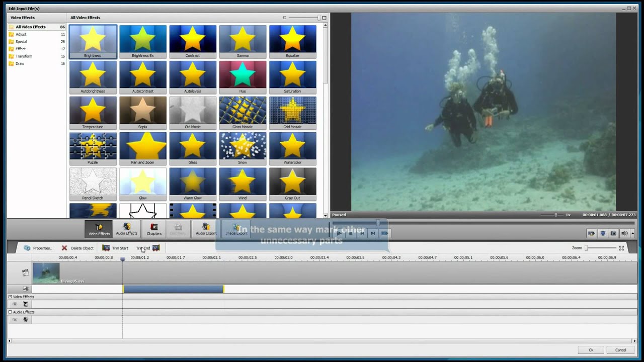Fit timeline with zoom-to-fit icon
The image size is (644, 362).
(621, 248)
